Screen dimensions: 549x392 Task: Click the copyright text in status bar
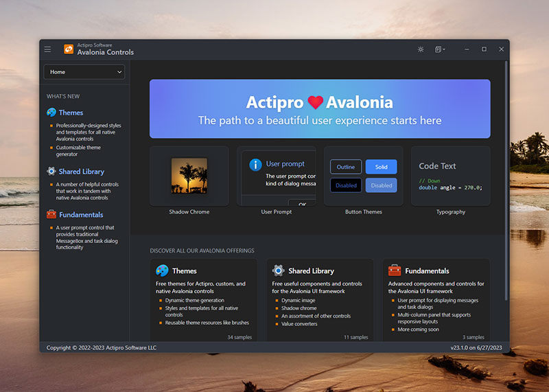102,348
